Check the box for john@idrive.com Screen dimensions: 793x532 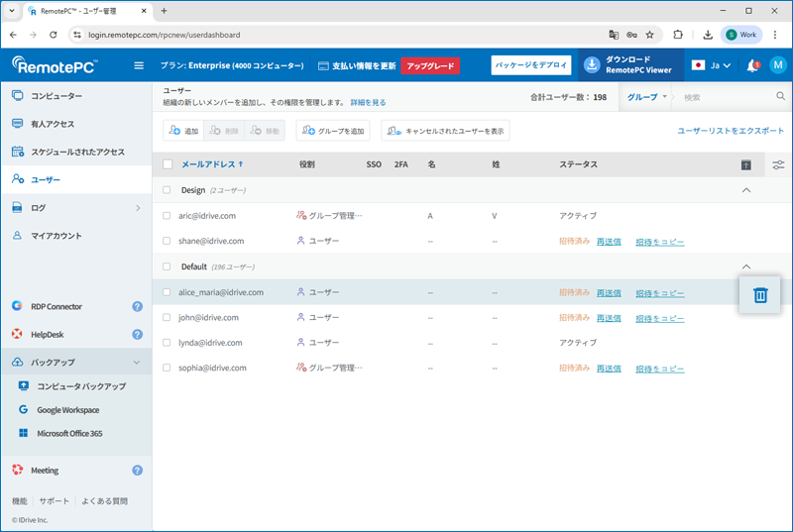point(167,317)
